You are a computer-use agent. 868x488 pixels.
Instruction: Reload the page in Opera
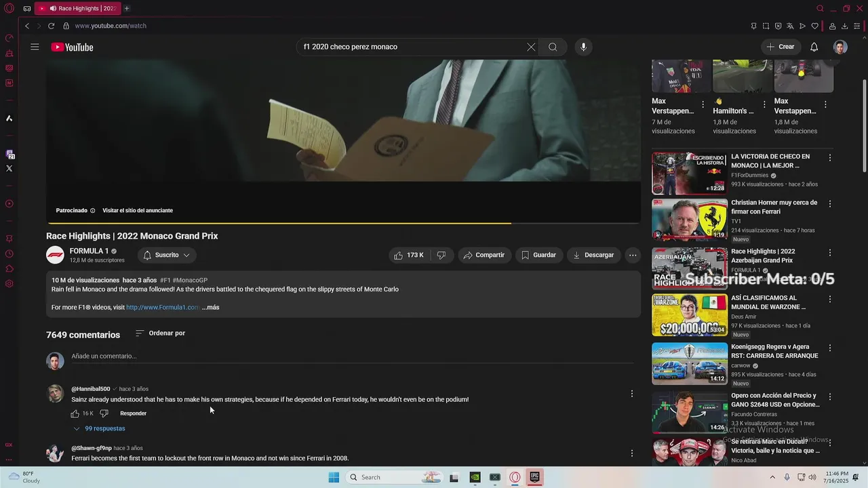(x=51, y=26)
